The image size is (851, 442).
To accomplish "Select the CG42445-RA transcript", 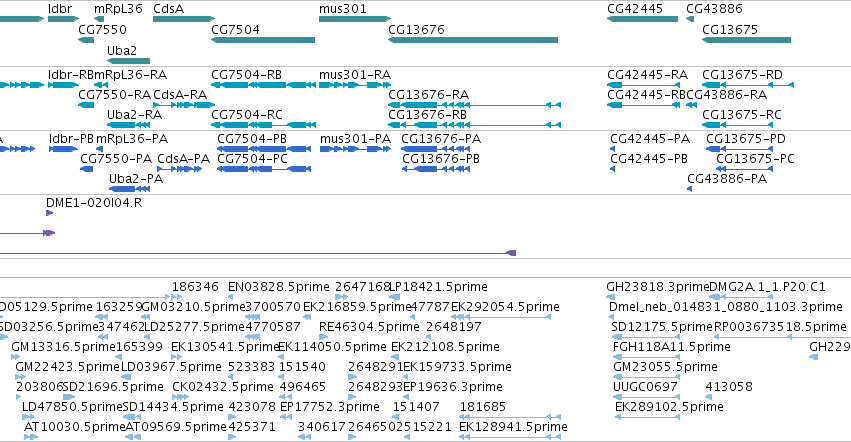I will pyautogui.click(x=643, y=85).
